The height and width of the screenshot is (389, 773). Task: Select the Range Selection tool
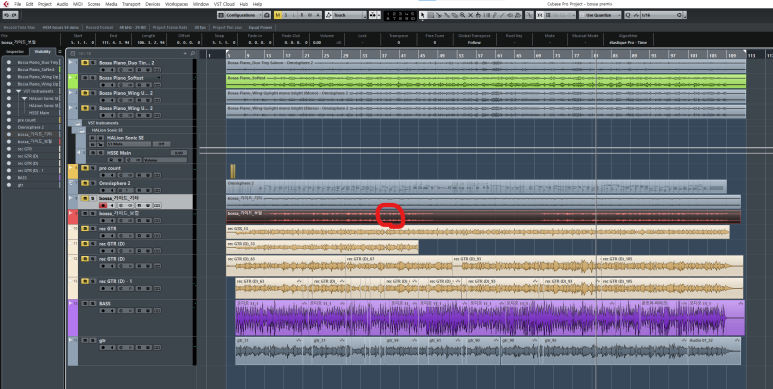pyautogui.click(x=430, y=15)
